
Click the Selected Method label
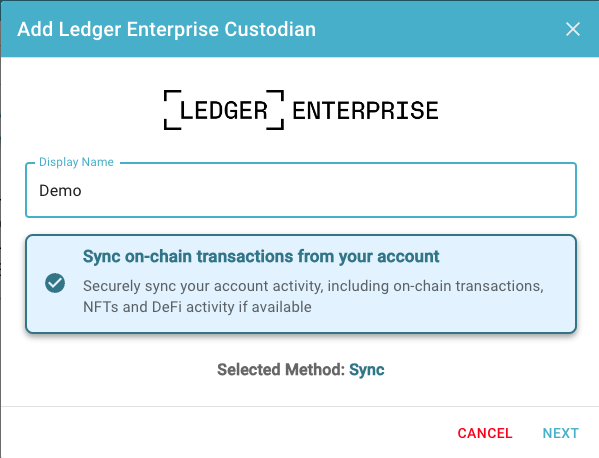[x=281, y=370]
